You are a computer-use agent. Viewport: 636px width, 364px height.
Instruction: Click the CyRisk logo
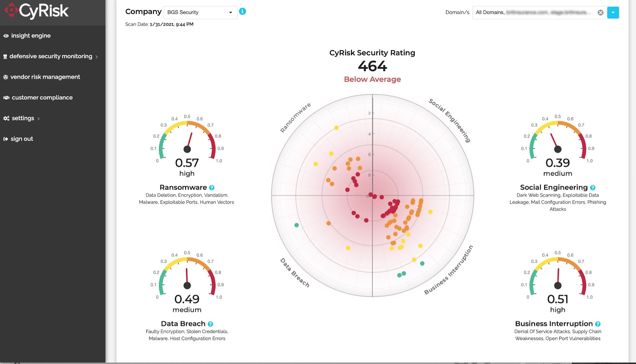(35, 11)
